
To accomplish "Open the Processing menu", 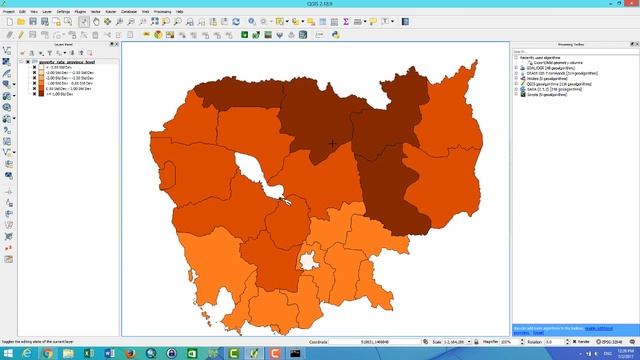I will point(162,12).
